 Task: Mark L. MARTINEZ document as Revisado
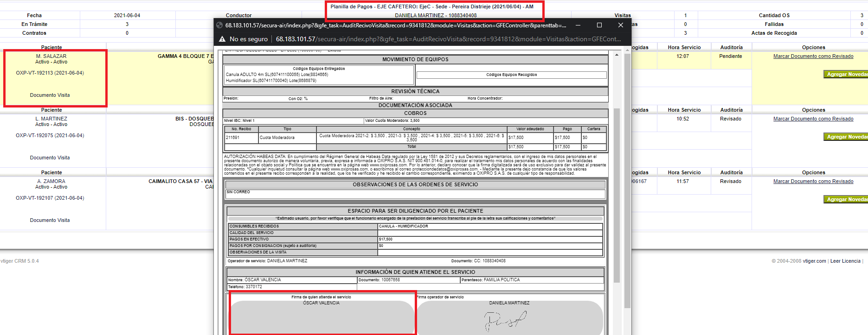click(813, 119)
